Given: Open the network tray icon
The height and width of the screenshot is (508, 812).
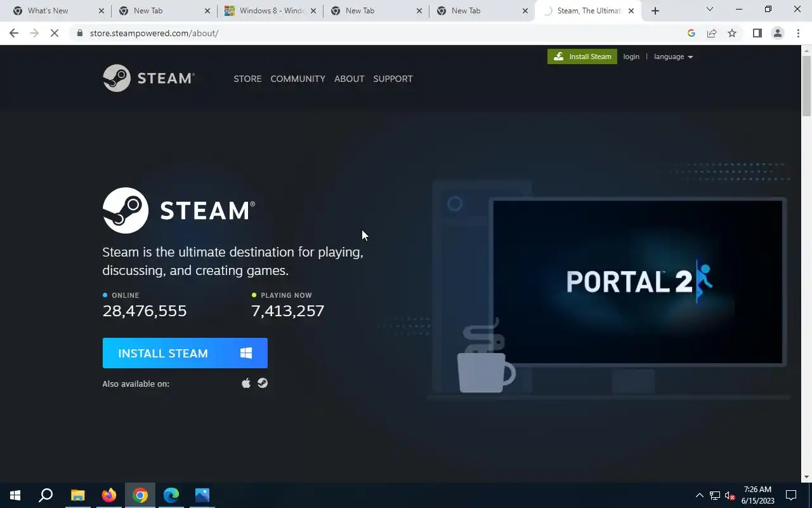Looking at the screenshot, I should 714,495.
